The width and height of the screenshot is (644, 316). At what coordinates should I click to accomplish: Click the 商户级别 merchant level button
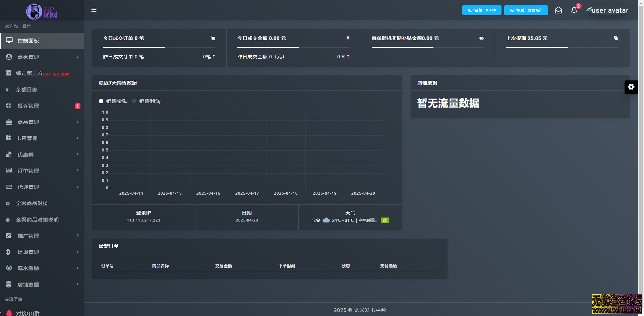(526, 10)
